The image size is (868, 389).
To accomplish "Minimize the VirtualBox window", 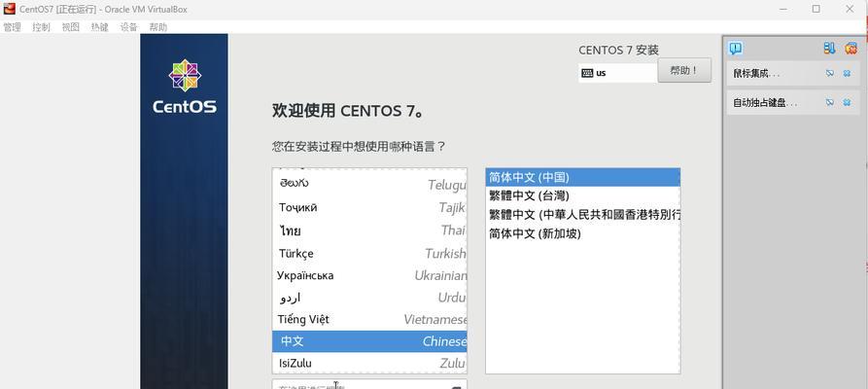I will [x=782, y=9].
